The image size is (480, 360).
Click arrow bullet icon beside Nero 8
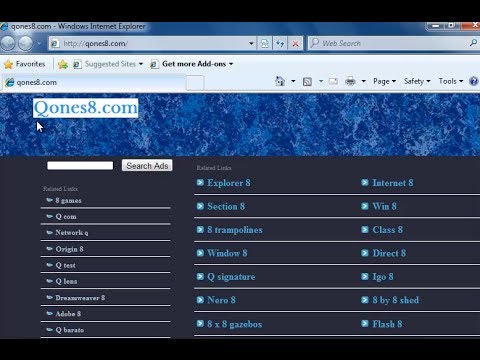coord(200,300)
